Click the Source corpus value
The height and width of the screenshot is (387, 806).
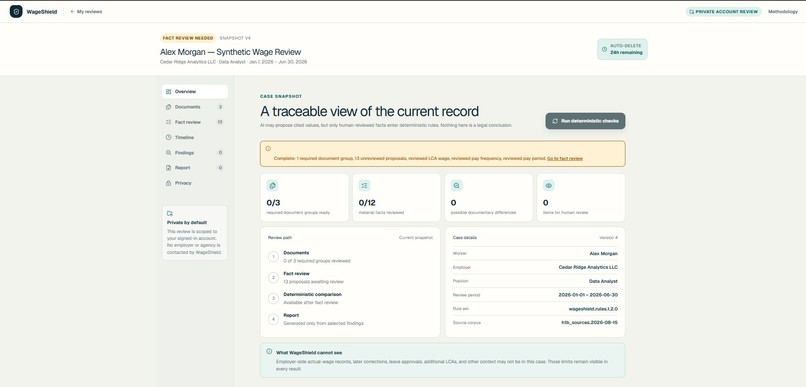[x=590, y=323]
